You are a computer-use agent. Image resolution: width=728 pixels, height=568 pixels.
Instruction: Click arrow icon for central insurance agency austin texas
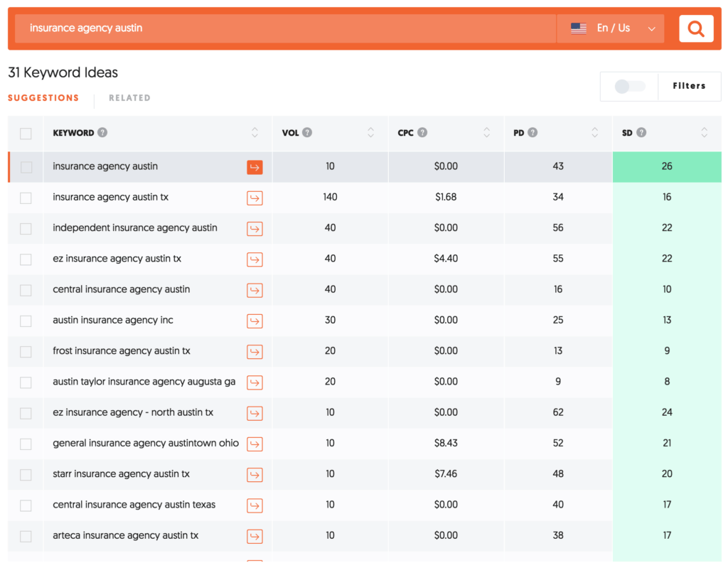[255, 505]
